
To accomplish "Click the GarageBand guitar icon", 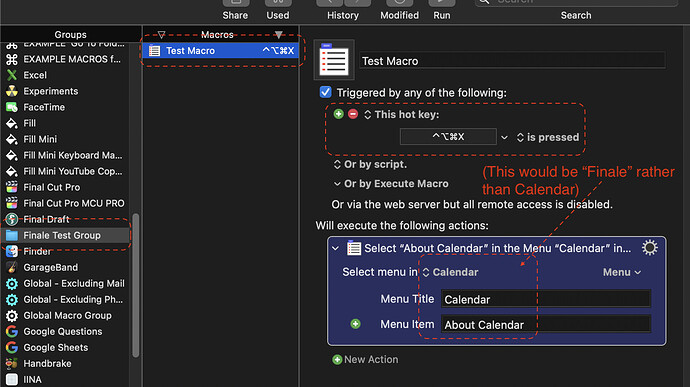I will pyautogui.click(x=12, y=267).
